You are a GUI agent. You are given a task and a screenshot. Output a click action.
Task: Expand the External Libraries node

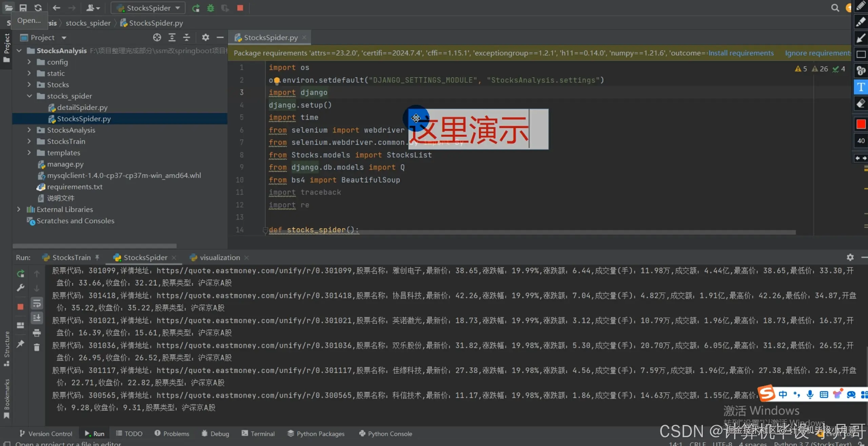coord(19,209)
